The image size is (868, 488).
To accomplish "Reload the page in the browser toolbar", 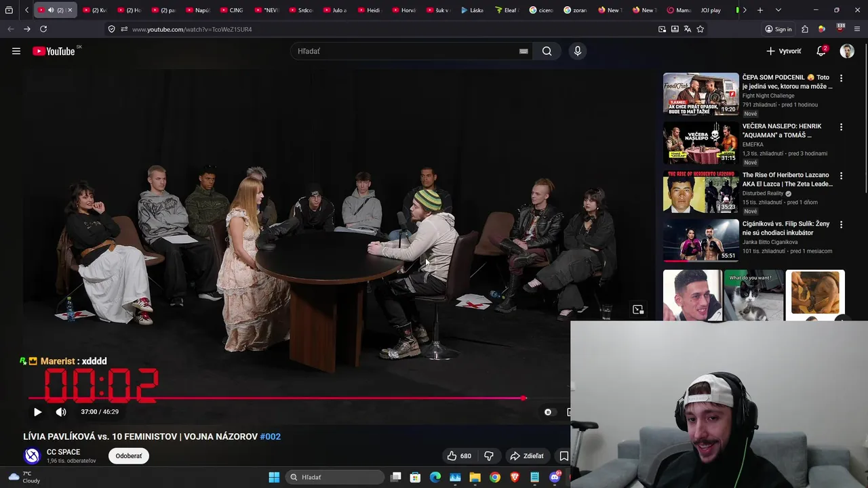I will (43, 29).
